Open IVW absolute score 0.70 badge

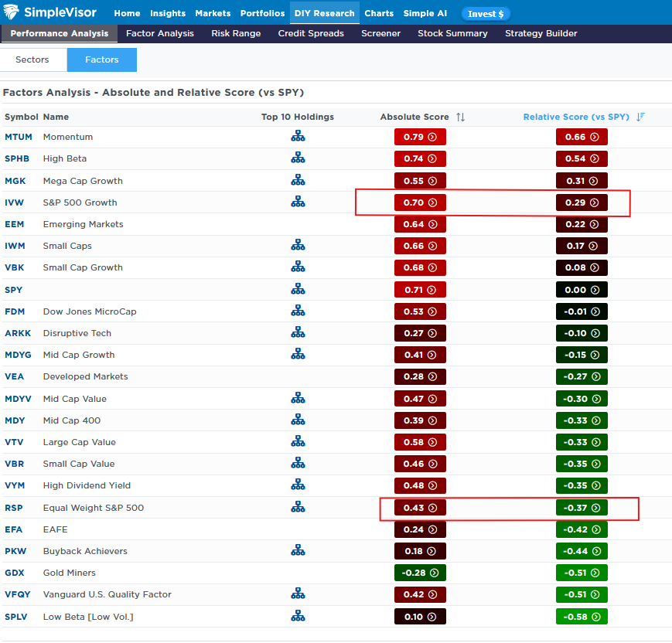pos(420,202)
